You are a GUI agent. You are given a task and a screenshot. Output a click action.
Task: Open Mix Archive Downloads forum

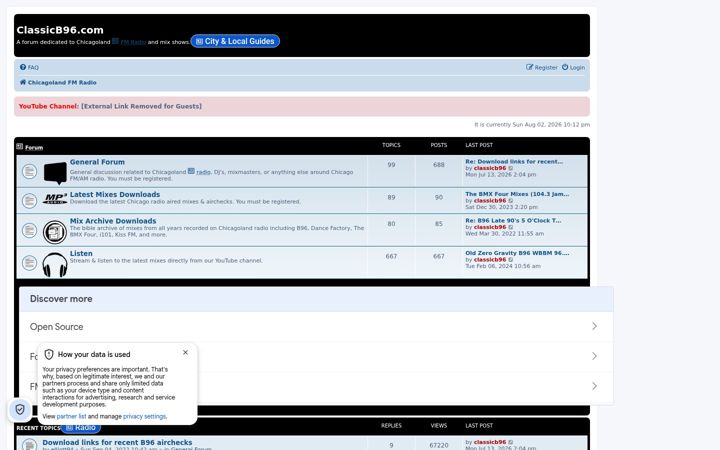coord(113,221)
